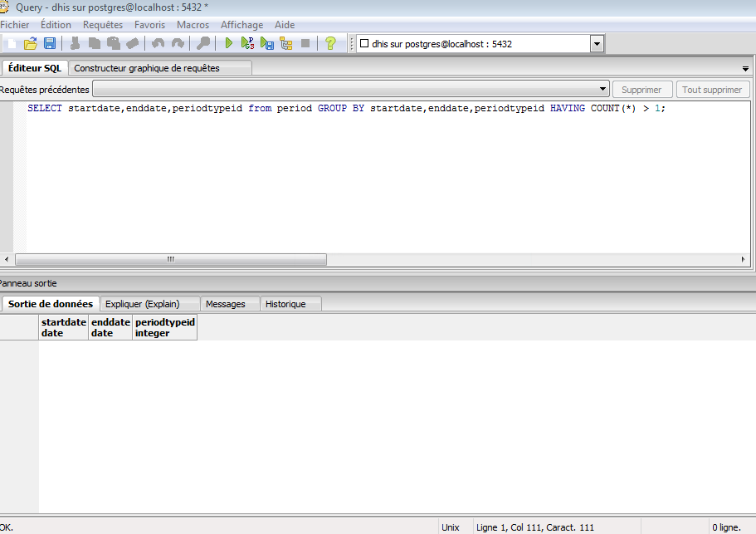Image resolution: width=756 pixels, height=534 pixels.
Task: Click the Cut scissors icon
Action: 75,43
